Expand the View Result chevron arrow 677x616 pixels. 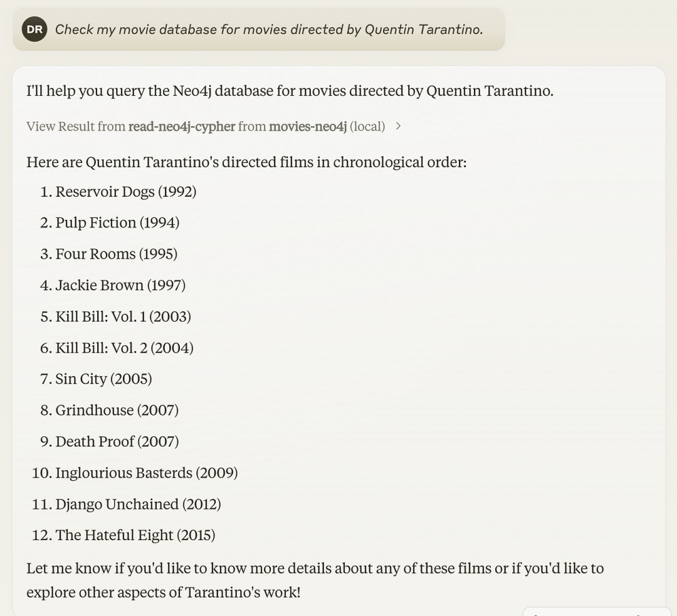pyautogui.click(x=398, y=127)
